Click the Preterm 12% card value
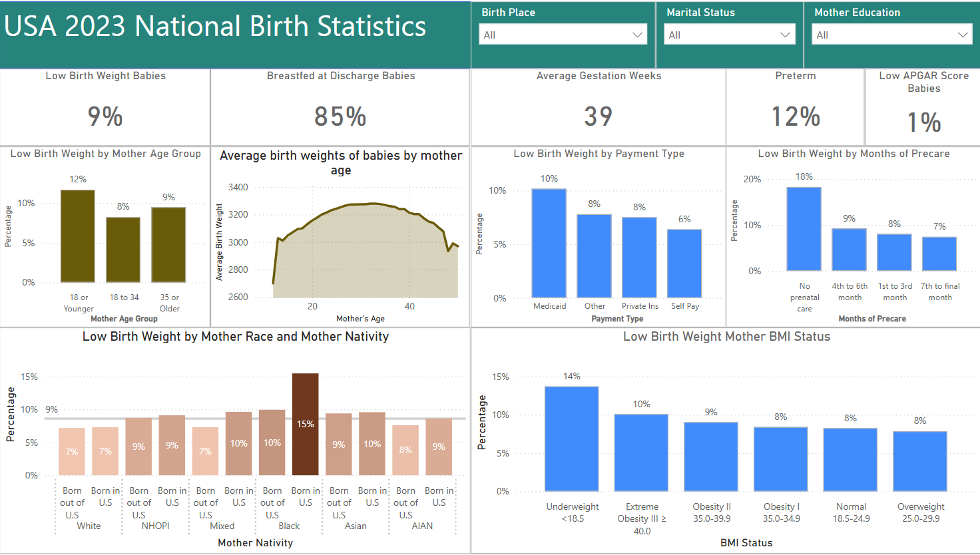 tap(795, 116)
